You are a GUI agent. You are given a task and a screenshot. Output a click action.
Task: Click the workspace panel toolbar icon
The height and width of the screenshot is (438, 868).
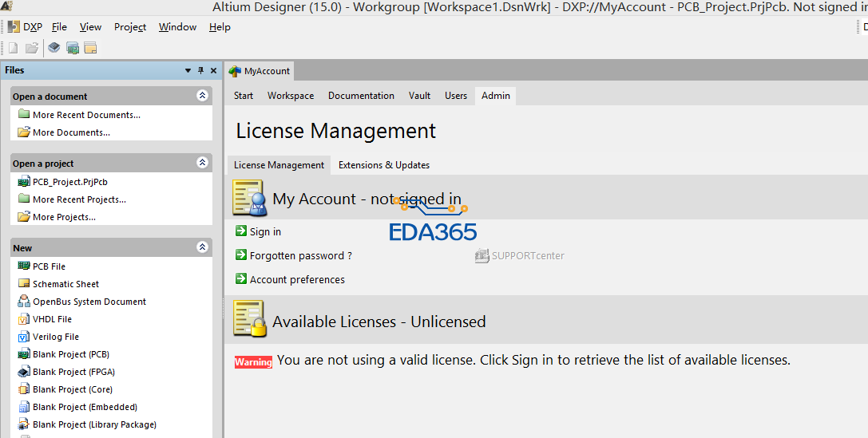90,48
